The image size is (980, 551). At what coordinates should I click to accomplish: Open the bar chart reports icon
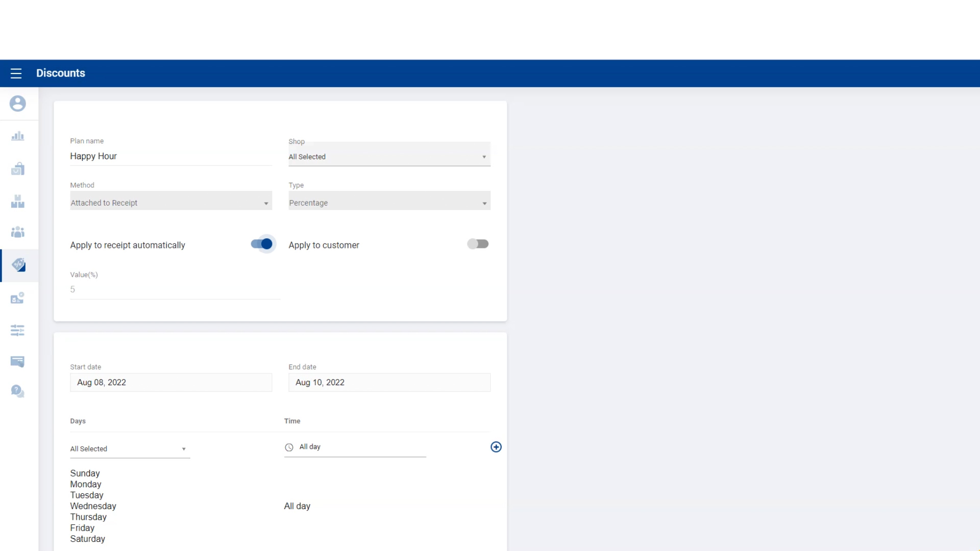18,136
